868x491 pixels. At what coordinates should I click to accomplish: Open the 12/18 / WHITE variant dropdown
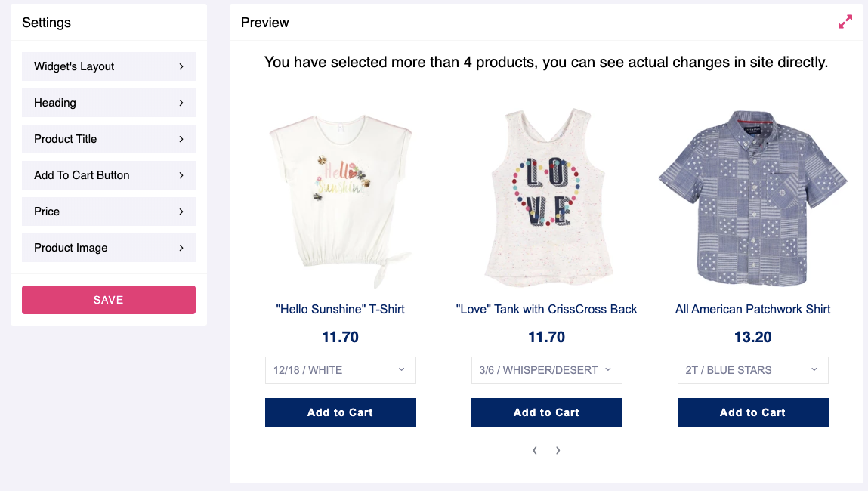pos(341,370)
